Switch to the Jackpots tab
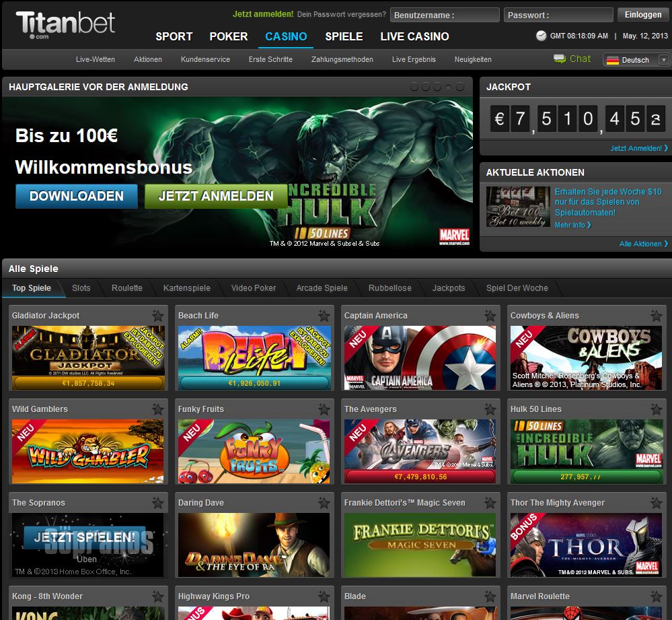 (x=448, y=288)
